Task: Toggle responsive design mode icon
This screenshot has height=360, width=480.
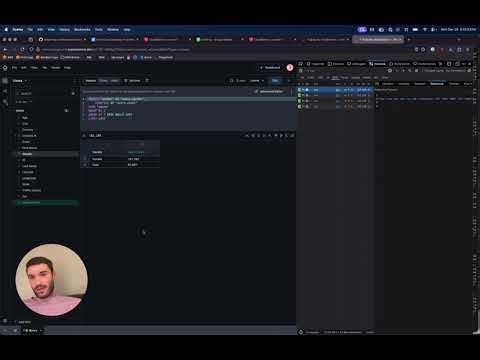Action: (449, 64)
